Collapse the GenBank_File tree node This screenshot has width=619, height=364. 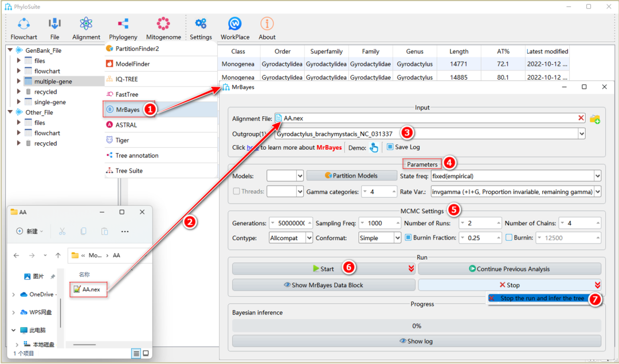(10, 50)
